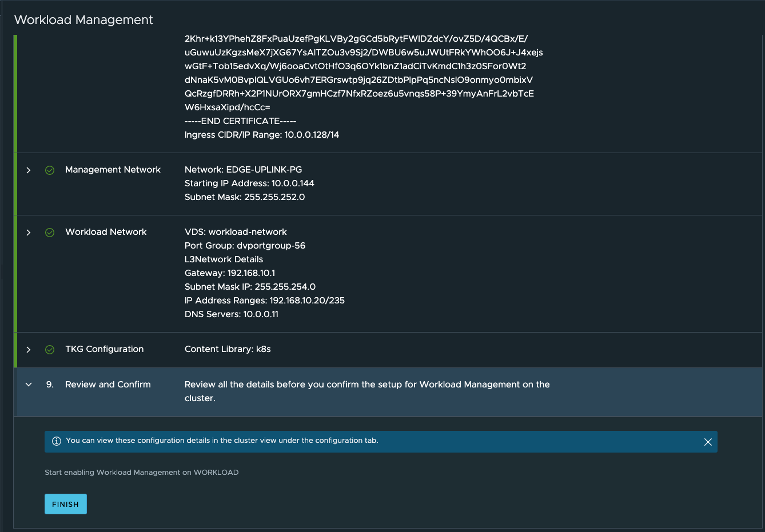Click the Content Library k8s summary text
This screenshot has width=765, height=532.
[228, 349]
